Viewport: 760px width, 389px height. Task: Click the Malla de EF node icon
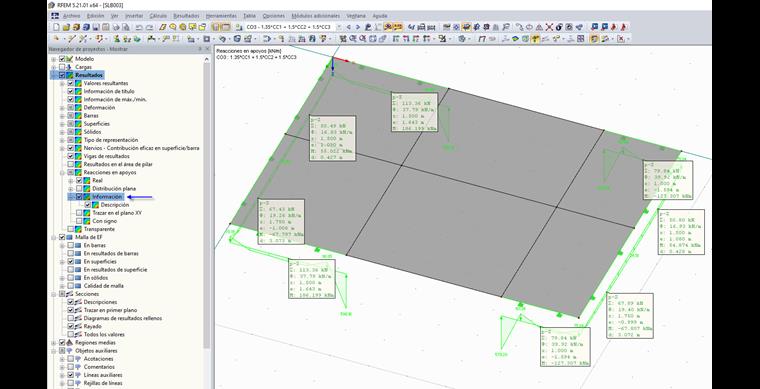pyautogui.click(x=70, y=237)
